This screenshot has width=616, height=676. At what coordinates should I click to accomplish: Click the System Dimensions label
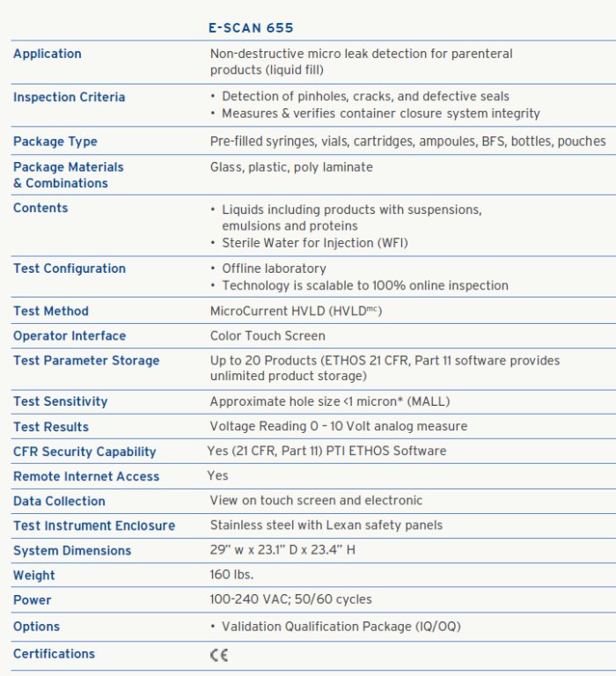click(72, 550)
